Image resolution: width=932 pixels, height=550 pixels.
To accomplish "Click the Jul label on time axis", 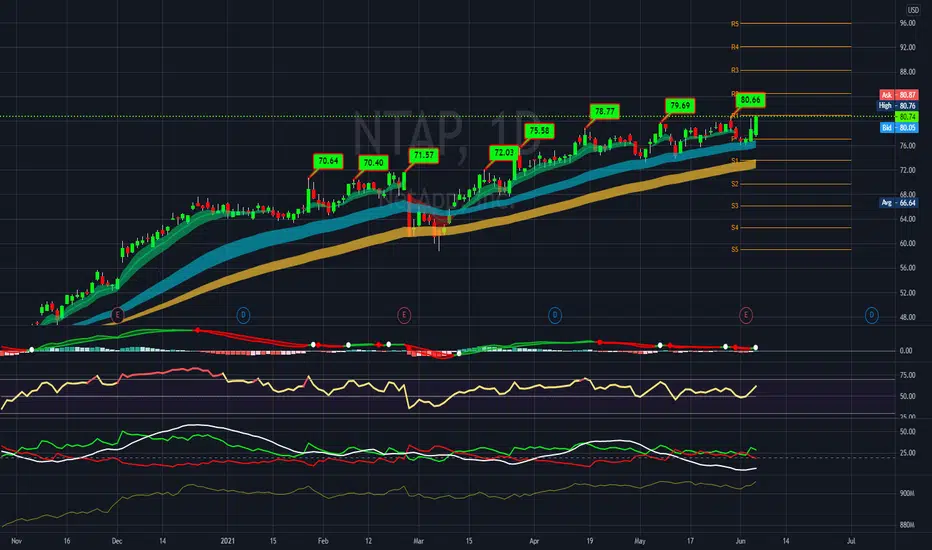I will pos(851,541).
